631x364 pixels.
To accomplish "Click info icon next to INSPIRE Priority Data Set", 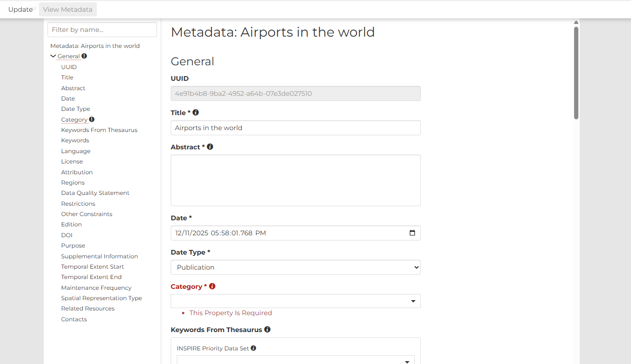I will click(x=253, y=348).
